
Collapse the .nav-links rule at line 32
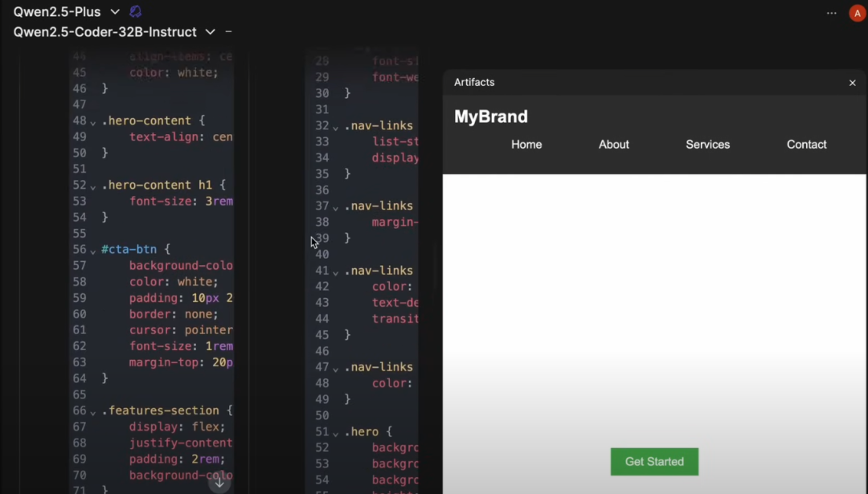(336, 127)
